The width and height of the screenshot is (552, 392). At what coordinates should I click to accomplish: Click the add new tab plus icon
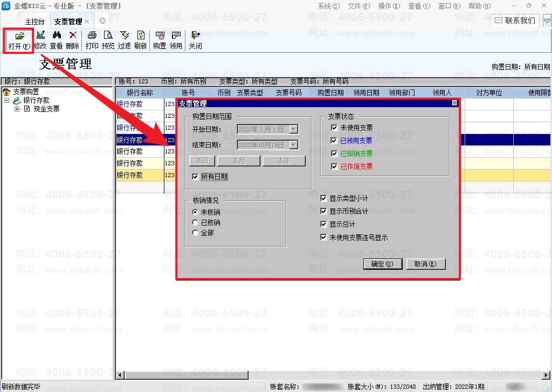coord(102,21)
